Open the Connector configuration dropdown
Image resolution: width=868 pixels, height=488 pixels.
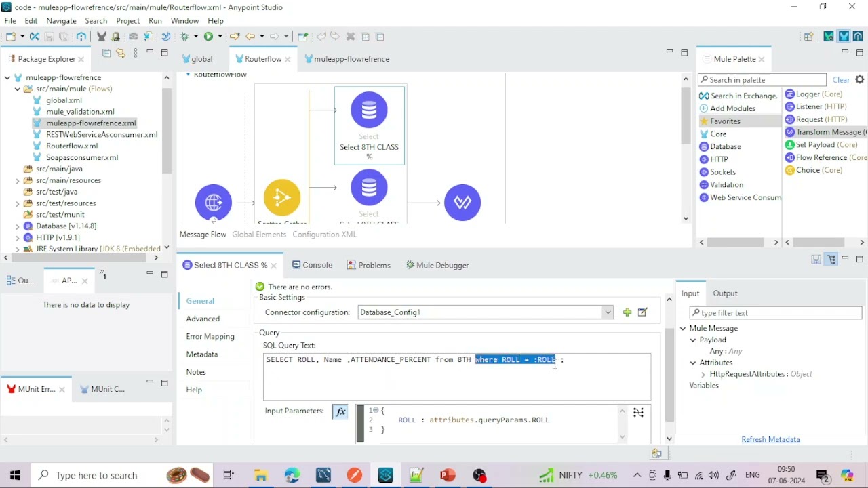tap(608, 312)
